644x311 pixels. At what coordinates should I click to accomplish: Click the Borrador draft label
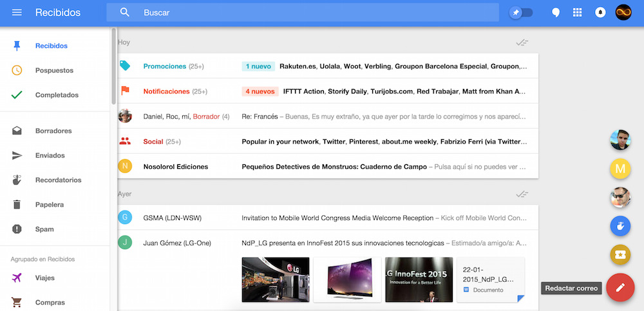tap(206, 117)
